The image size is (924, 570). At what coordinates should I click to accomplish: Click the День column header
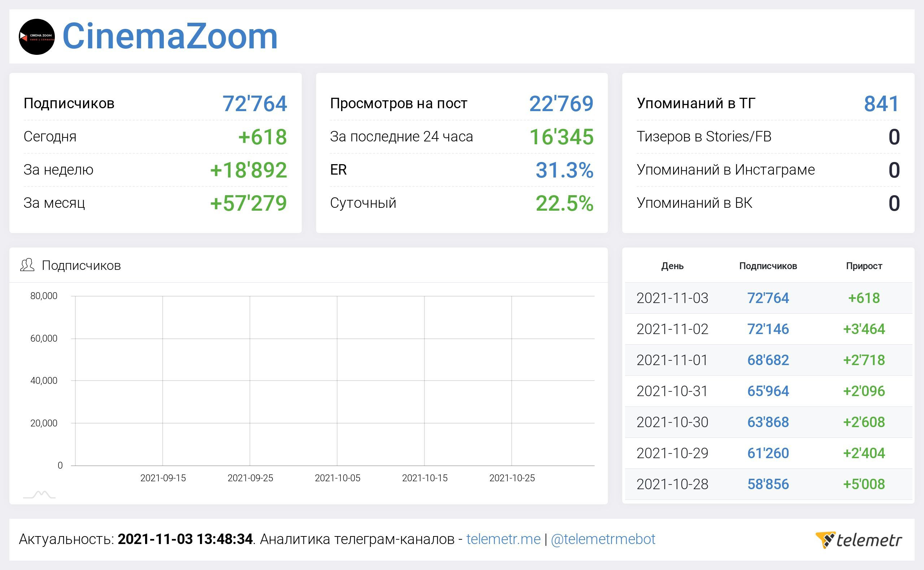click(672, 266)
